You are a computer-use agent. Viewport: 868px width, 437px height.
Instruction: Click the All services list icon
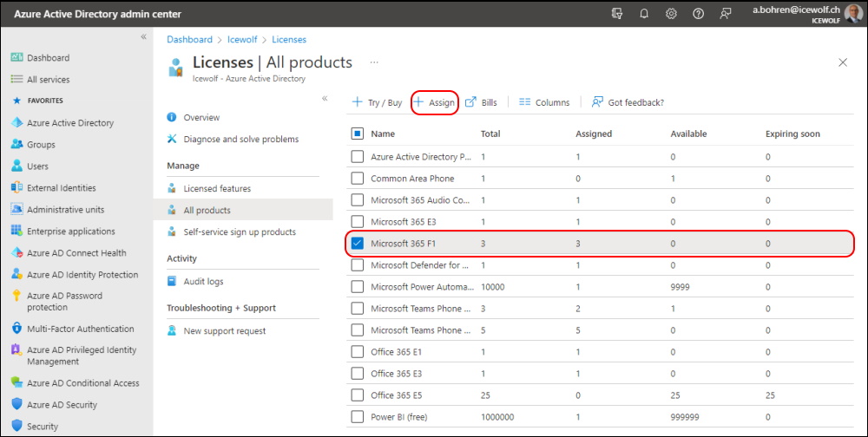[17, 79]
